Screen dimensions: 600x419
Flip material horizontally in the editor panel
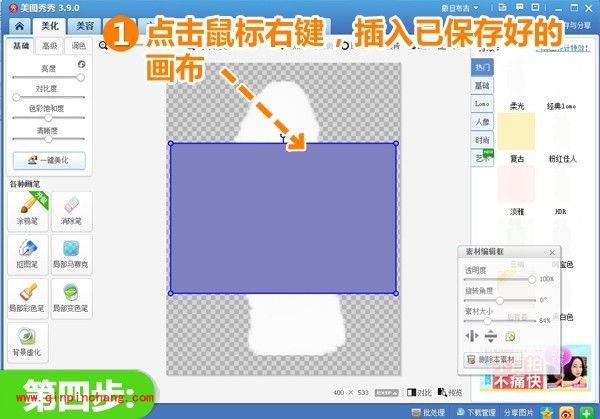[470, 337]
